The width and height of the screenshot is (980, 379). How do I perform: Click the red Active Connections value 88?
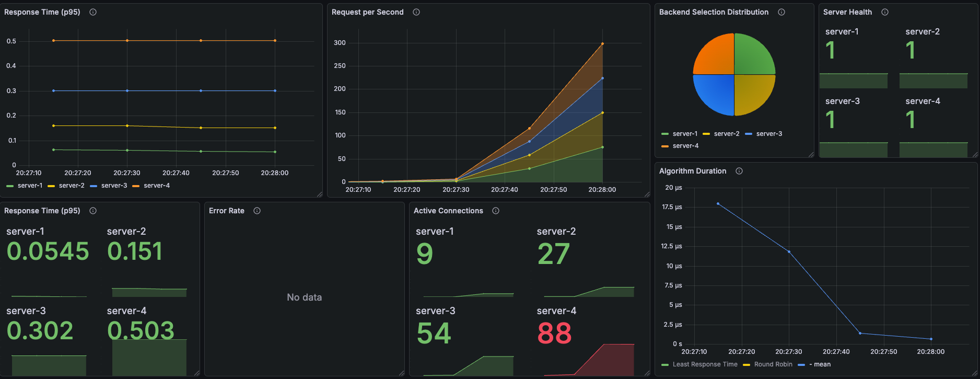[x=555, y=334]
